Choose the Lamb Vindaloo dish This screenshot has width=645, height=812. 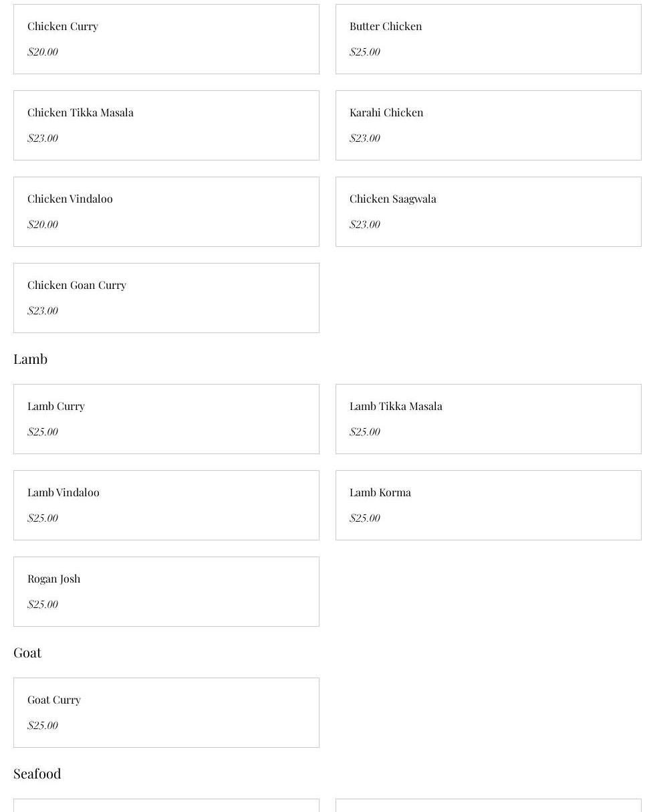(166, 505)
